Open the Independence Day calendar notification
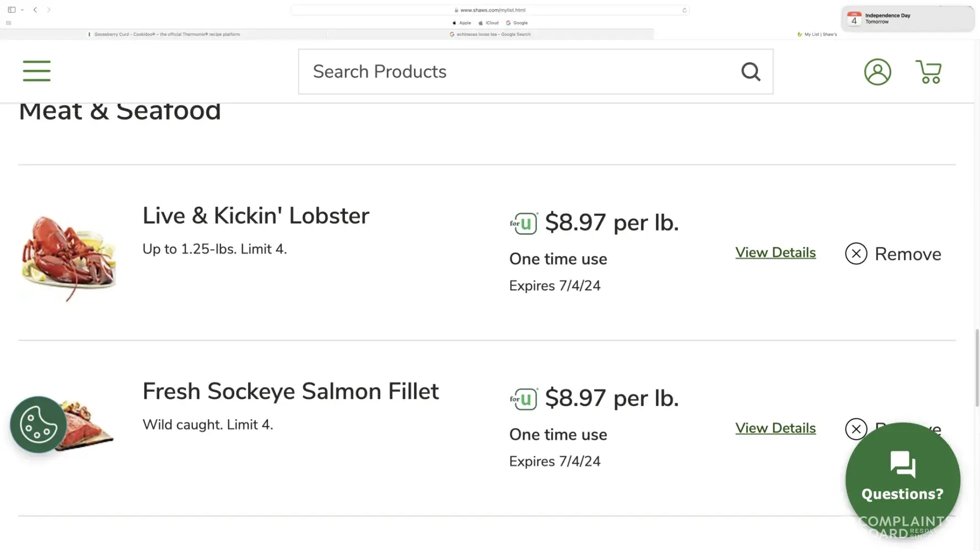This screenshot has height=551, width=980. pyautogui.click(x=907, y=19)
